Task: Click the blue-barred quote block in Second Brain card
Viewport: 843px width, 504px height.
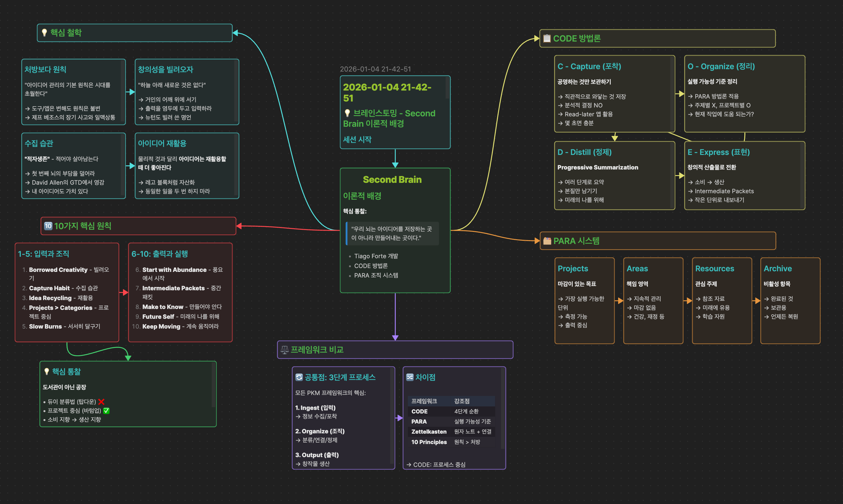Action: (392, 233)
